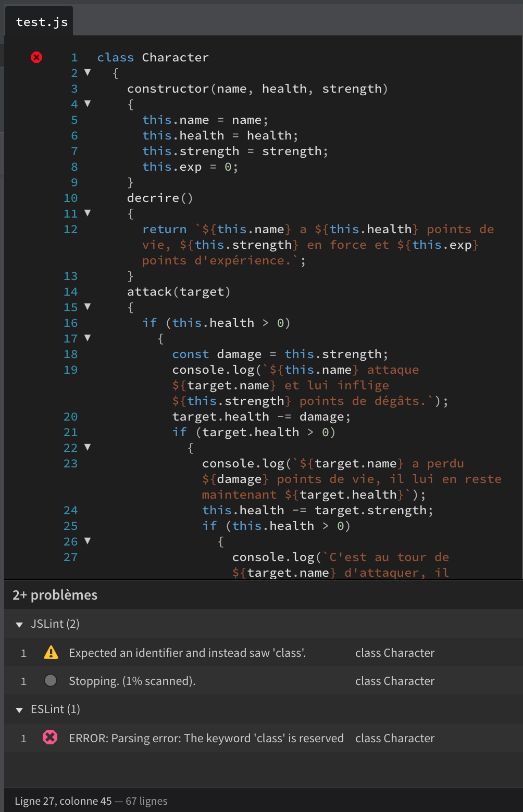Click the '2+ problèmes' panel header
This screenshot has height=812, width=523.
[55, 595]
